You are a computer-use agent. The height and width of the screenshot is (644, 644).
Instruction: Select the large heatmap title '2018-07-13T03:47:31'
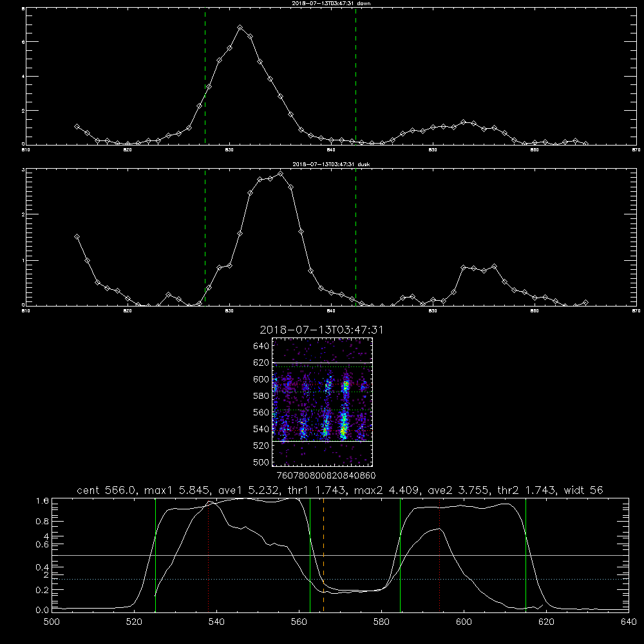coord(321,330)
